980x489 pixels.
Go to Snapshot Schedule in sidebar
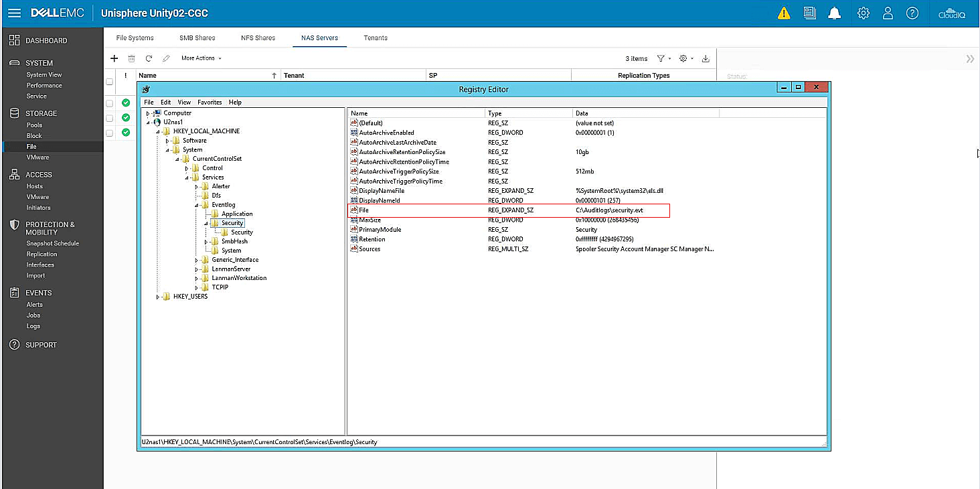tap(52, 244)
